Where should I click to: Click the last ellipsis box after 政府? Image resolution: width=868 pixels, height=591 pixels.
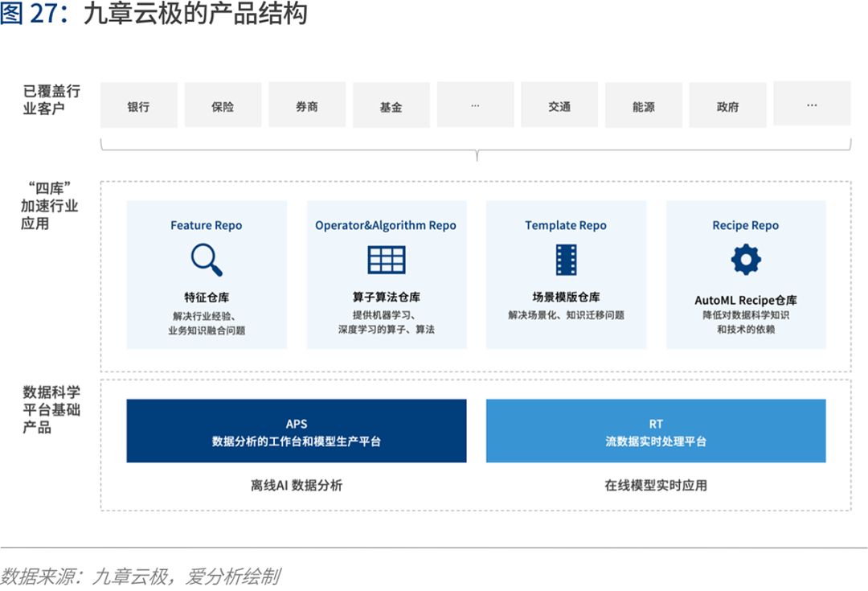812,104
